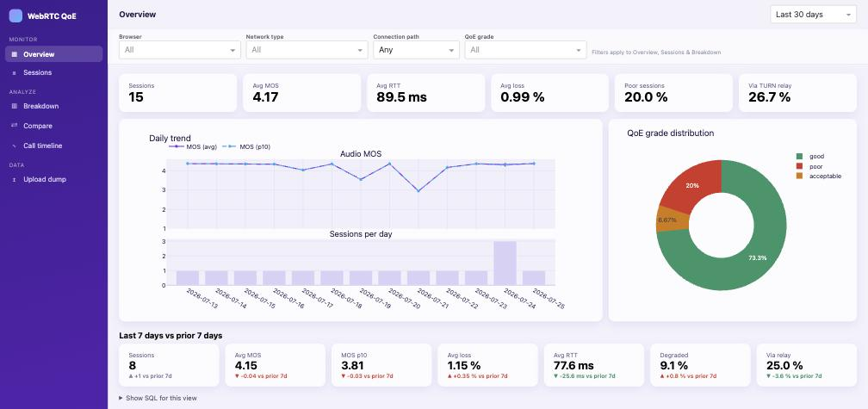
Task: Navigate to the Compare page
Action: [x=53, y=126]
